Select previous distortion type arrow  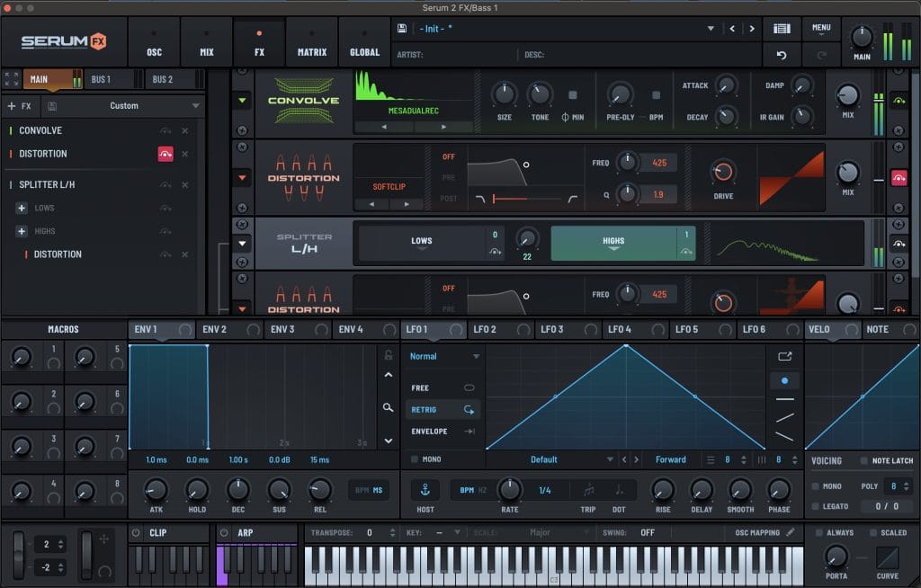pos(371,204)
